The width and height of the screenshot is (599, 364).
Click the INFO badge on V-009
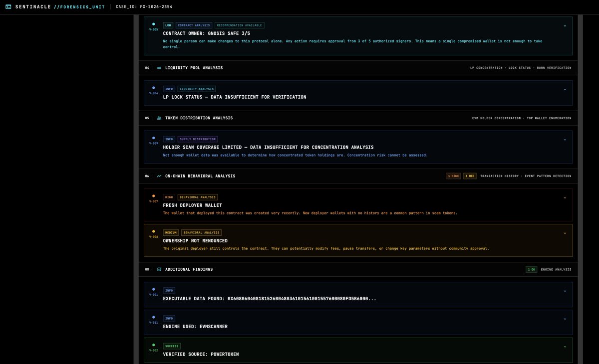point(169,140)
